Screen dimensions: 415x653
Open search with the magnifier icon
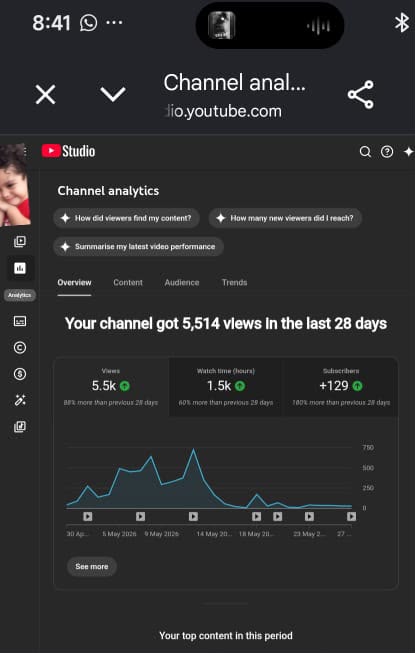click(x=365, y=152)
